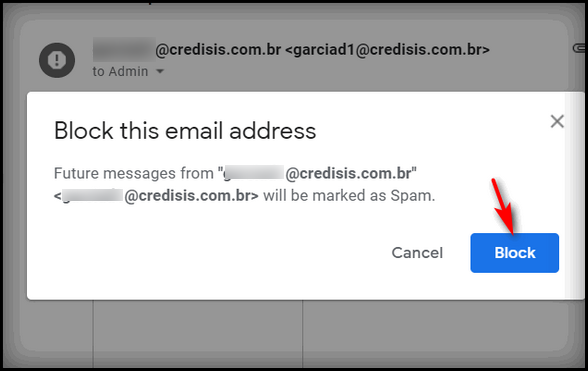Click the 'Future messages from' text
588x371 pixels.
click(x=134, y=173)
